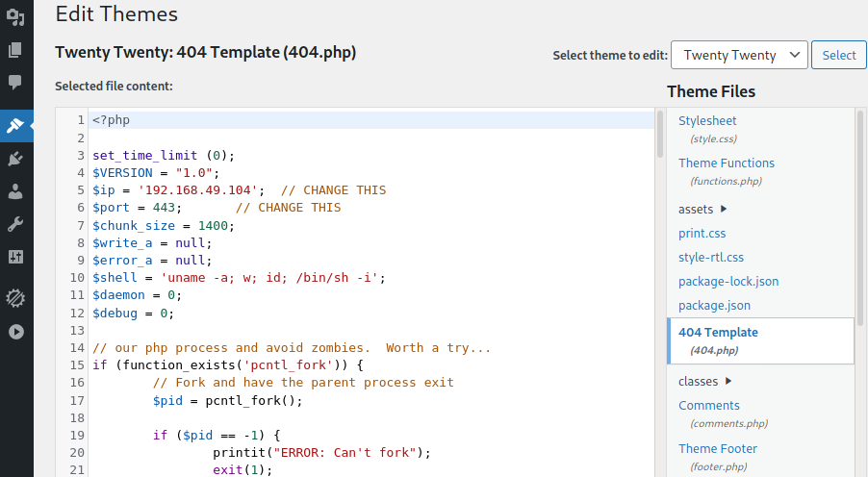Open the Comments icon in sidebar
Image resolution: width=868 pixels, height=477 pixels.
point(15,83)
